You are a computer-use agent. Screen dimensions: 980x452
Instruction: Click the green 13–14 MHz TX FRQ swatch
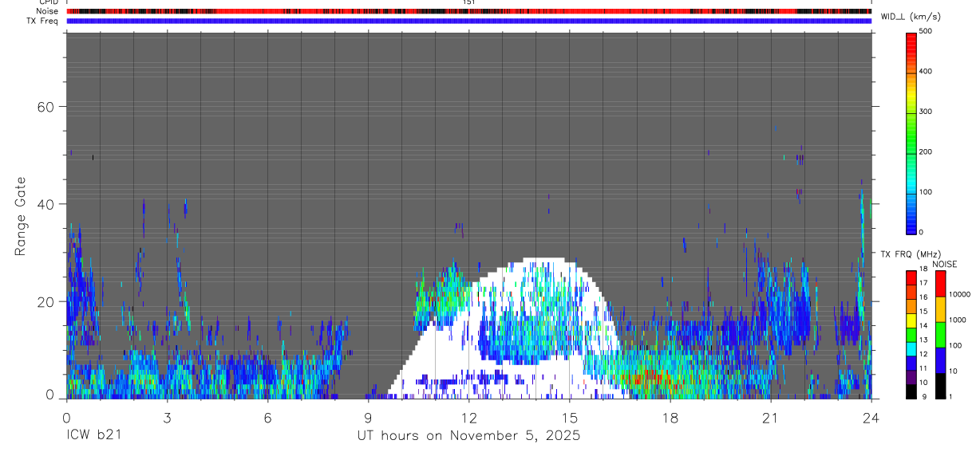click(x=911, y=335)
